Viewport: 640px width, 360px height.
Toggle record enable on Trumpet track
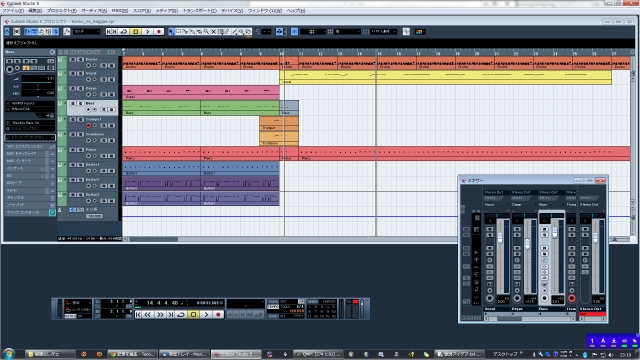[x=88, y=125]
